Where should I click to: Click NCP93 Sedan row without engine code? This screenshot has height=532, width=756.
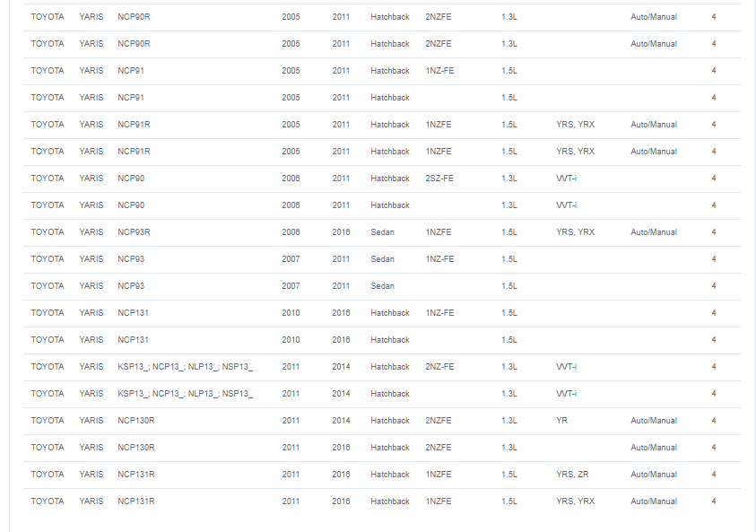point(381,286)
